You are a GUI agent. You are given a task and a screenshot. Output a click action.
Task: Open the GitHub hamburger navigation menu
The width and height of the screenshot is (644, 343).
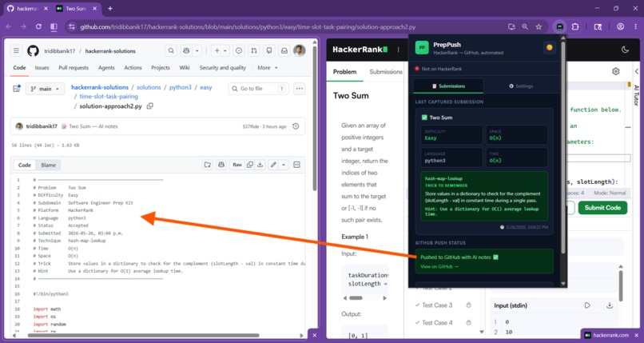[x=16, y=51]
